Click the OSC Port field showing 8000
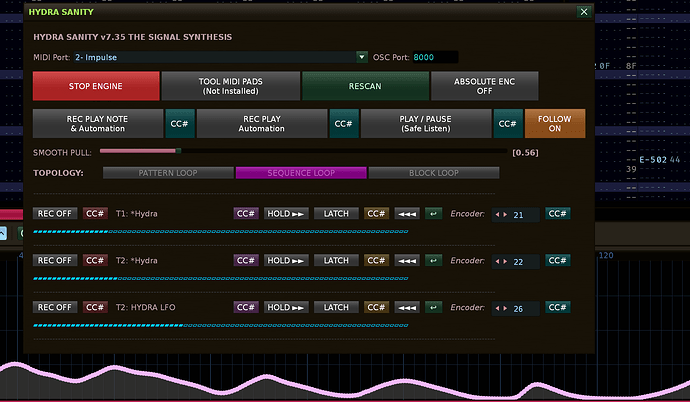Screen dimensions: 690x402 click(434, 58)
